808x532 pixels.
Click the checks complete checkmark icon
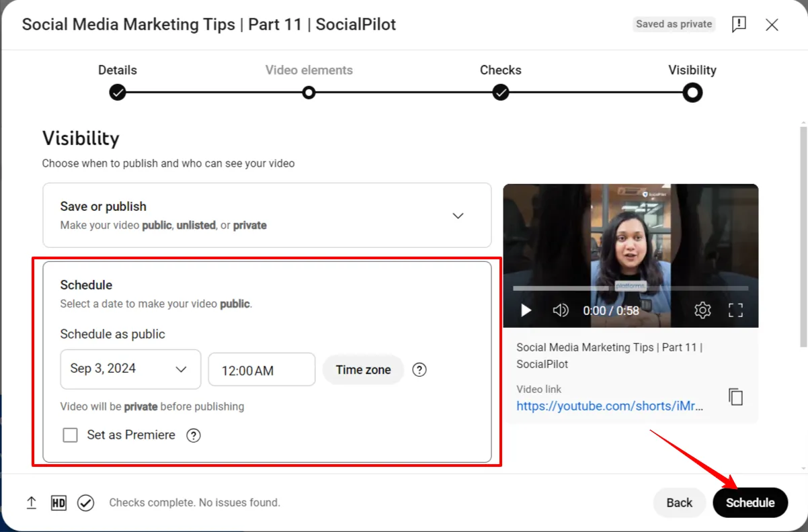pos(85,502)
